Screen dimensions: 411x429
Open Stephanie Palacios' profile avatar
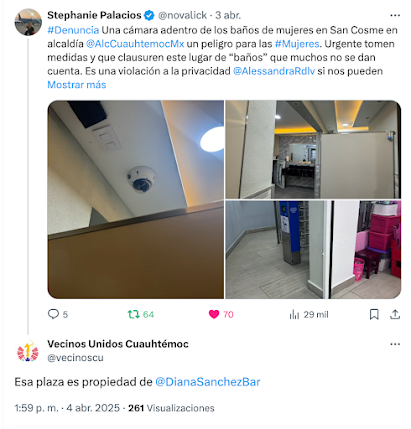click(28, 22)
